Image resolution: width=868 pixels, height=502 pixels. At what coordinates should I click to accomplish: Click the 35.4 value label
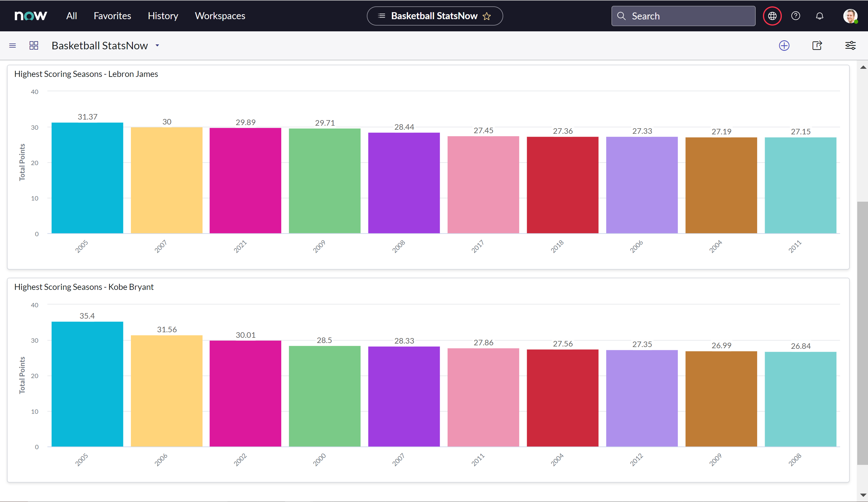[87, 316]
